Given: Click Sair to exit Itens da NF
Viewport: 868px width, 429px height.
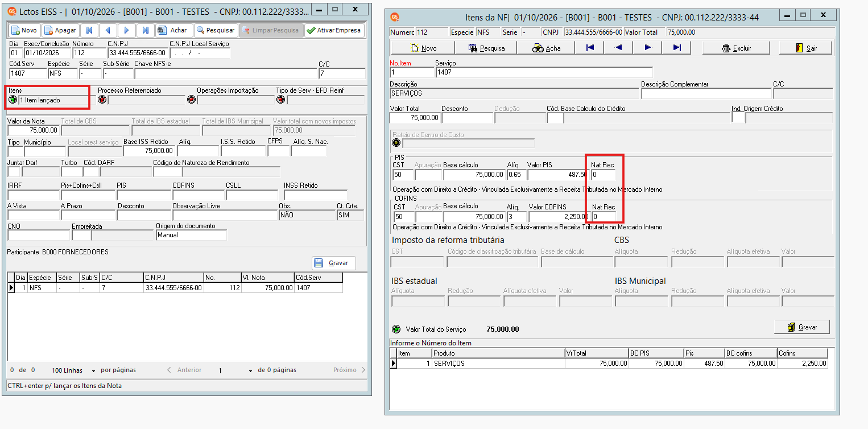Looking at the screenshot, I should click(x=805, y=48).
